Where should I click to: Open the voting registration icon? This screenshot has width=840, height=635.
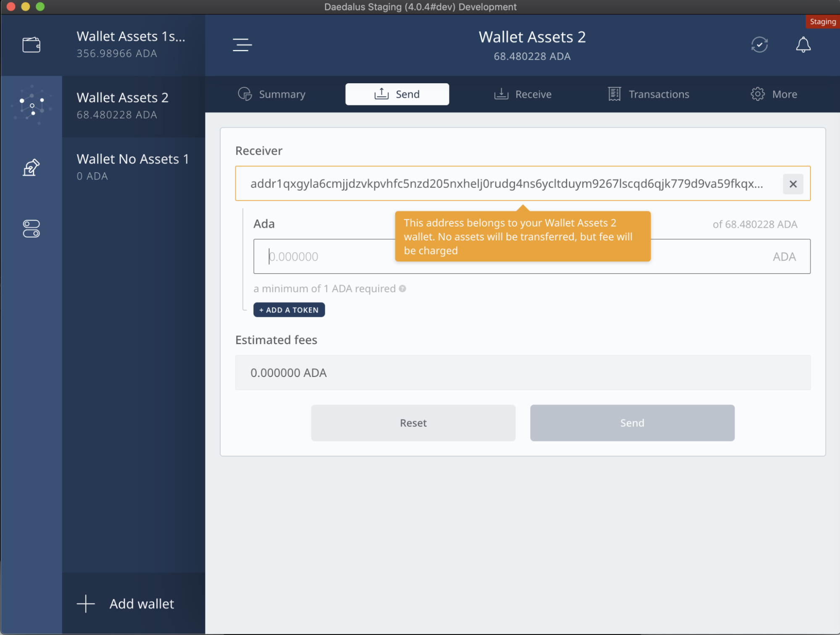(x=31, y=167)
